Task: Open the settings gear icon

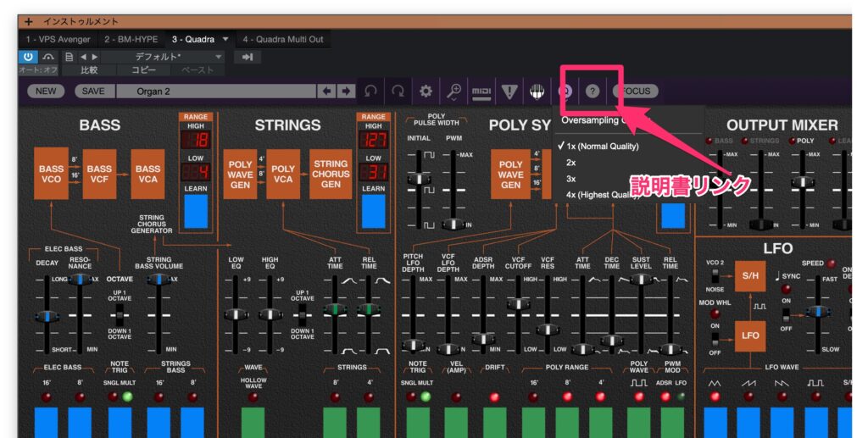Action: [426, 91]
